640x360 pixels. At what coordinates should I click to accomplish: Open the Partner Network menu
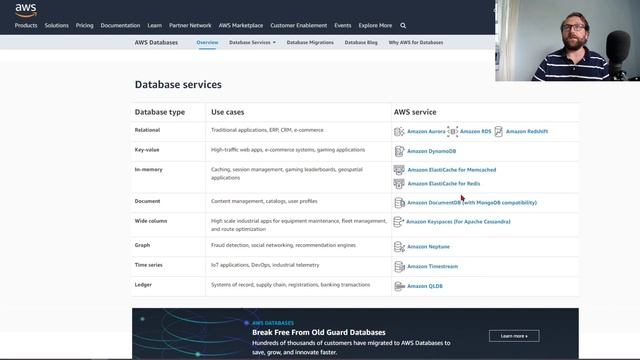tap(190, 25)
